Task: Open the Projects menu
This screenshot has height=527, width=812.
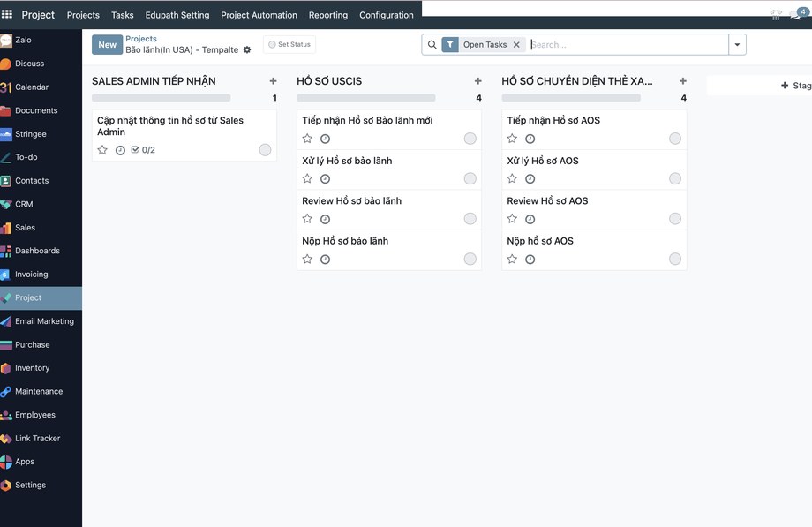Action: point(83,15)
